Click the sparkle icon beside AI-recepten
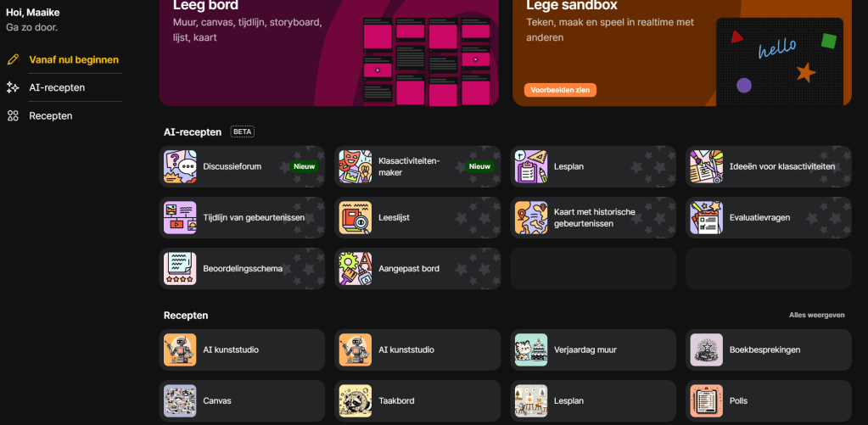868x425 pixels. pyautogui.click(x=13, y=87)
